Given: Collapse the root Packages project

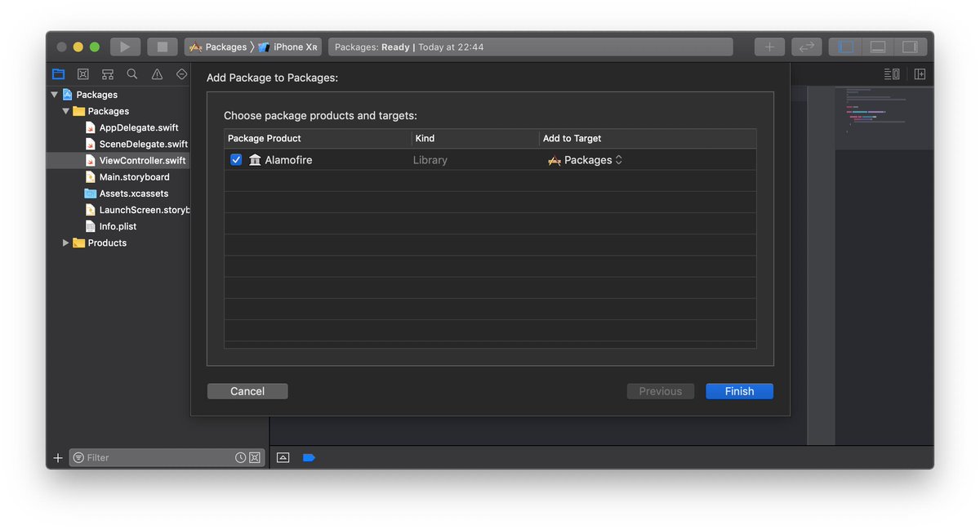Looking at the screenshot, I should [55, 95].
